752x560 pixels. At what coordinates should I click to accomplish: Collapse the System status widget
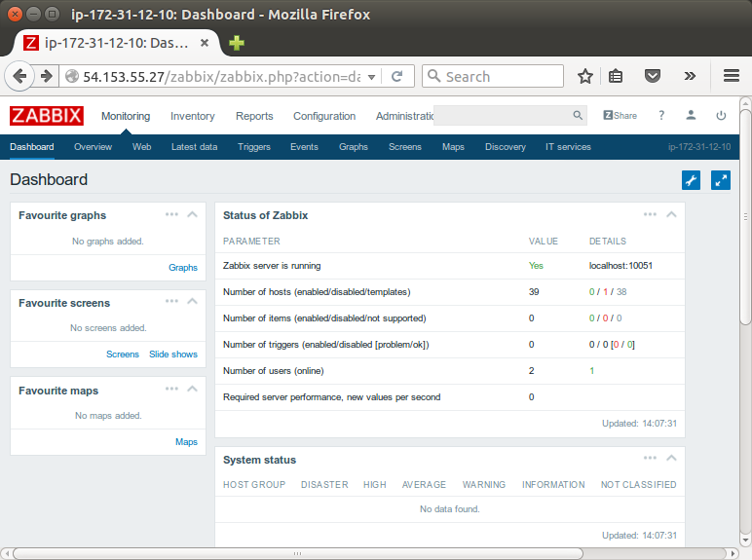pos(671,458)
